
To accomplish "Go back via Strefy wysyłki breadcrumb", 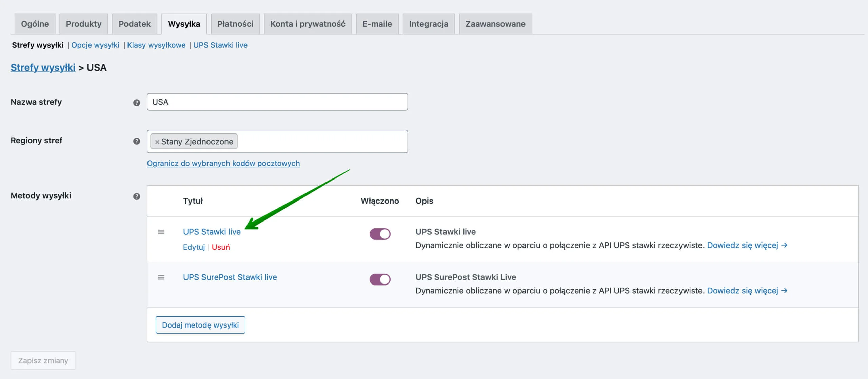I will 43,68.
